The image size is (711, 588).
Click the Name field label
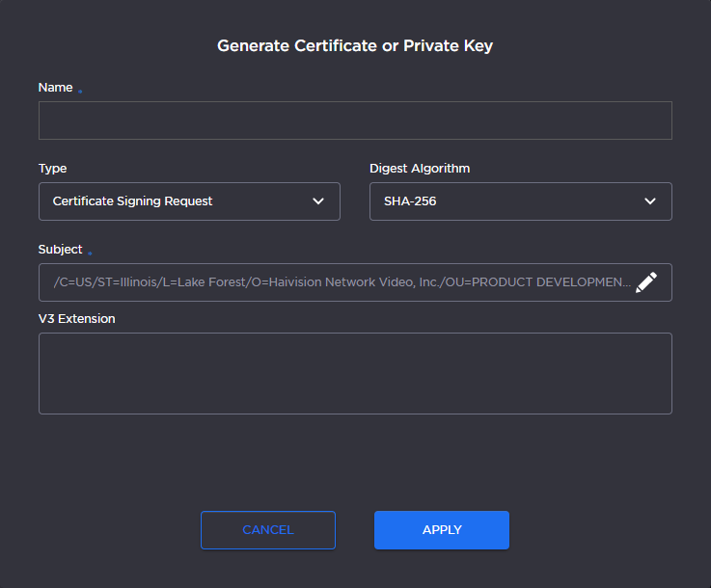point(55,88)
